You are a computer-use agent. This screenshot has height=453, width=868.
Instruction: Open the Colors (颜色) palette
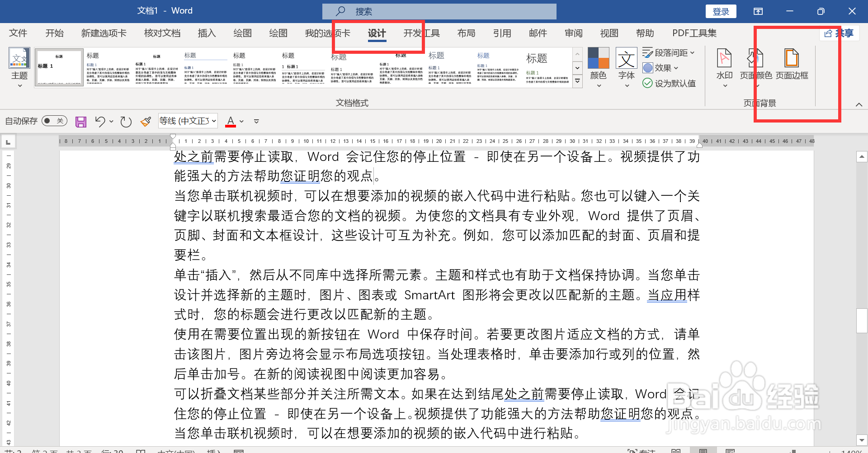[x=599, y=67]
